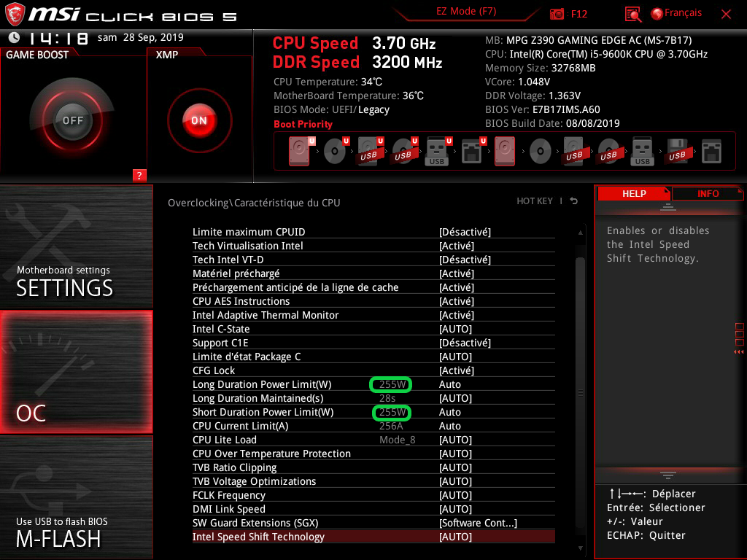This screenshot has width=747, height=560.
Task: Click the red question mark under Game Boost
Action: point(139,175)
